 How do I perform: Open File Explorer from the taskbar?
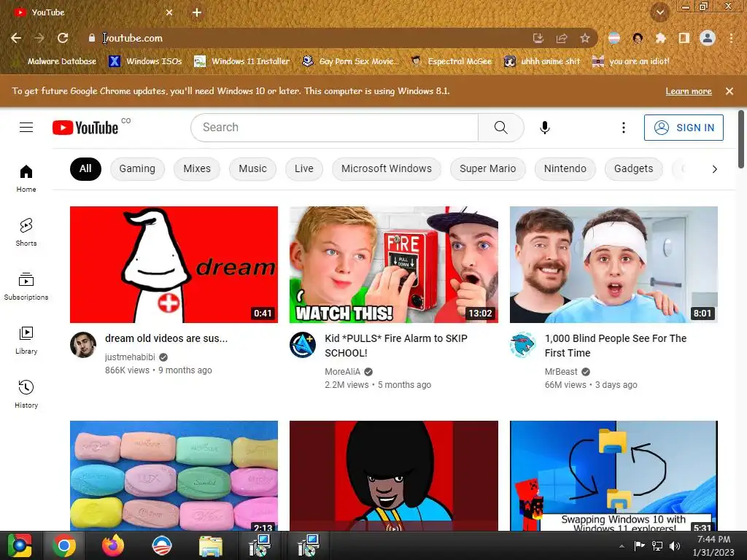210,545
